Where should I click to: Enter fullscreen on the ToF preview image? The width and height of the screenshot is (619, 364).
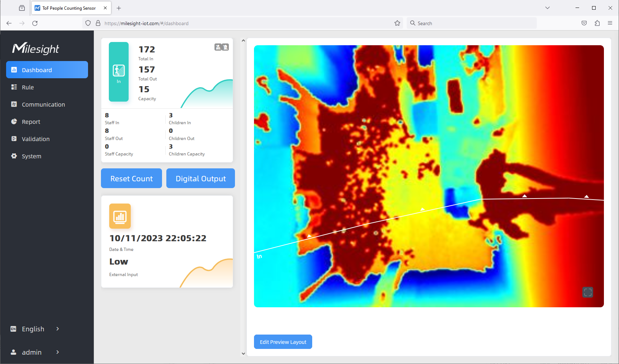tap(588, 292)
